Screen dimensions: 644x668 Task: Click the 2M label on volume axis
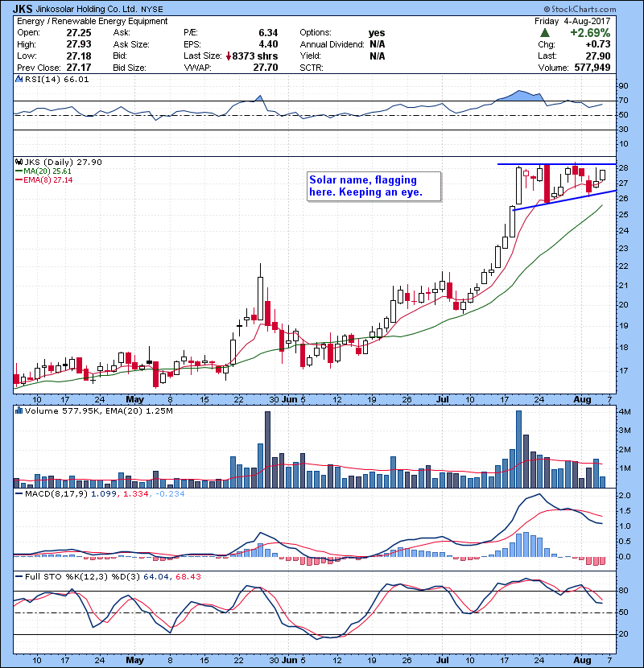(625, 449)
